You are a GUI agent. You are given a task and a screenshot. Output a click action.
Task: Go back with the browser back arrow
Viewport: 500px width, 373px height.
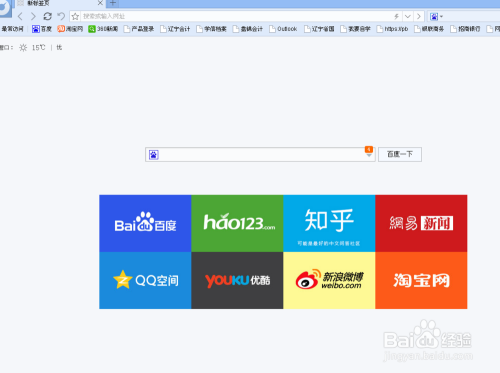20,16
